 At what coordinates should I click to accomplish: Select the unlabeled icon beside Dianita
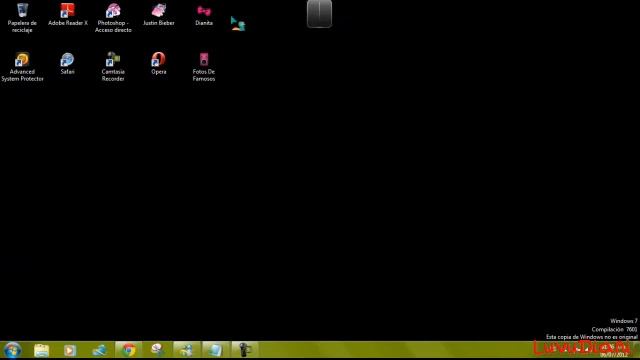click(x=238, y=24)
